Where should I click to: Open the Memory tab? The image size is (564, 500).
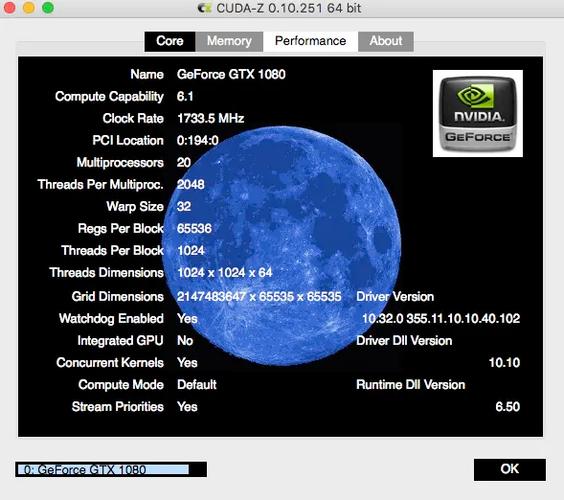(229, 41)
